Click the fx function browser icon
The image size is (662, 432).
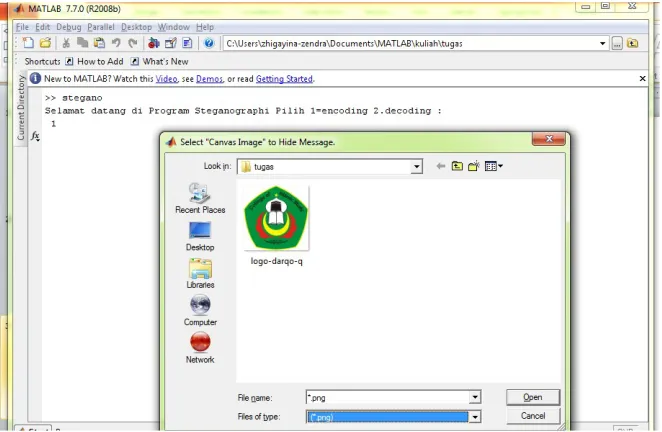coord(35,136)
